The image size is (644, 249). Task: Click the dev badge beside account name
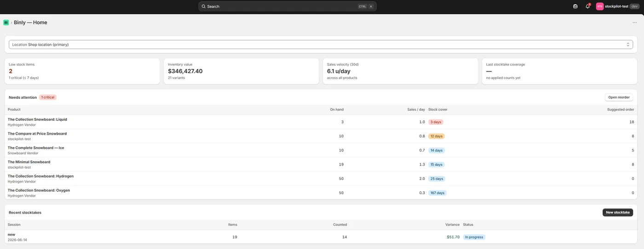634,6
